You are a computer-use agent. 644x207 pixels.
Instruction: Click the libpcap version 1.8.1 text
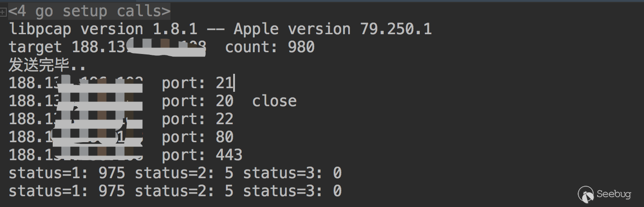pos(103,29)
